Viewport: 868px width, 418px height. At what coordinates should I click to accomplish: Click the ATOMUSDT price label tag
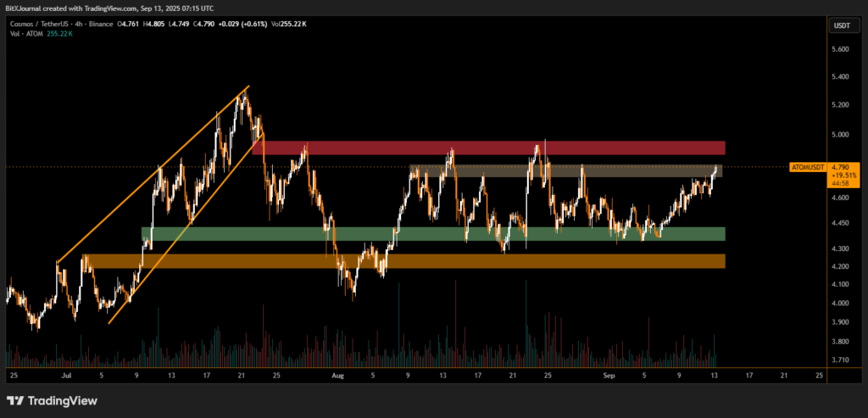click(808, 168)
